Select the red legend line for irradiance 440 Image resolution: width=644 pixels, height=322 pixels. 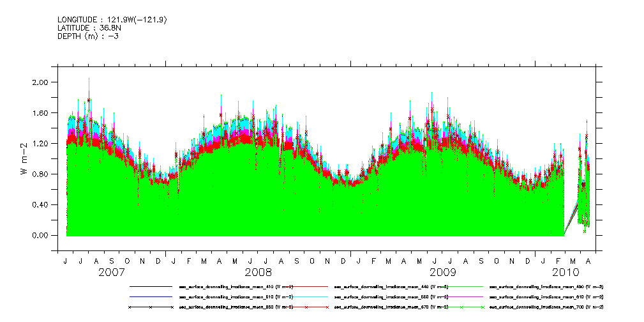[306, 287]
